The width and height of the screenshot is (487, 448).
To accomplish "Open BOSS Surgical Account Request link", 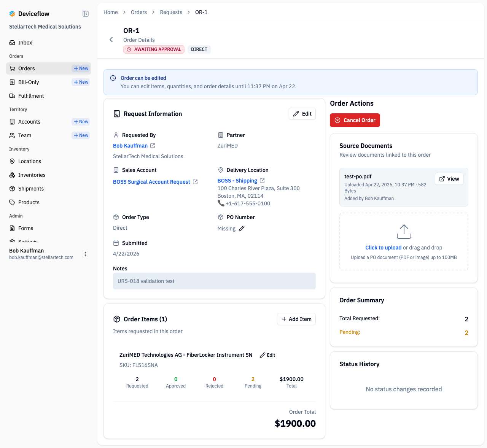I will click(x=151, y=182).
